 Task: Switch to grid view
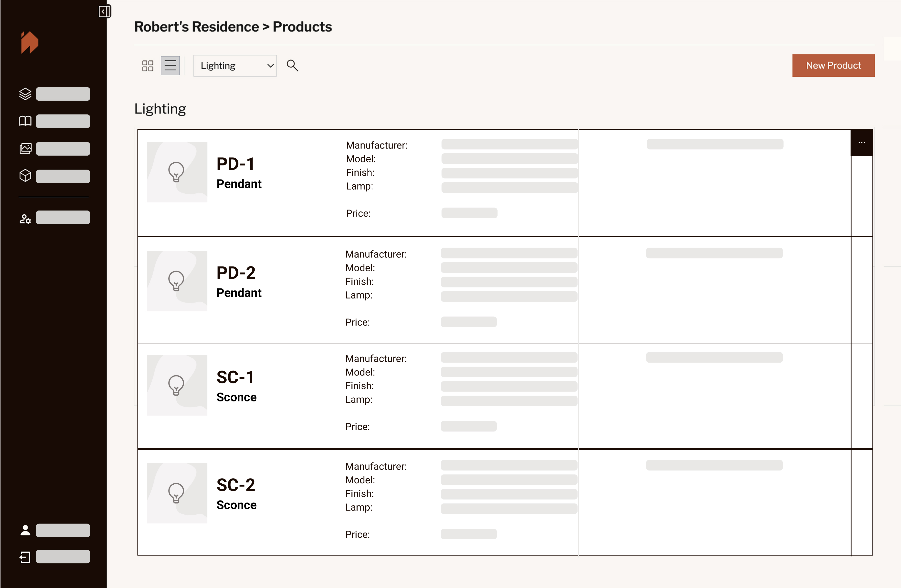tap(148, 66)
